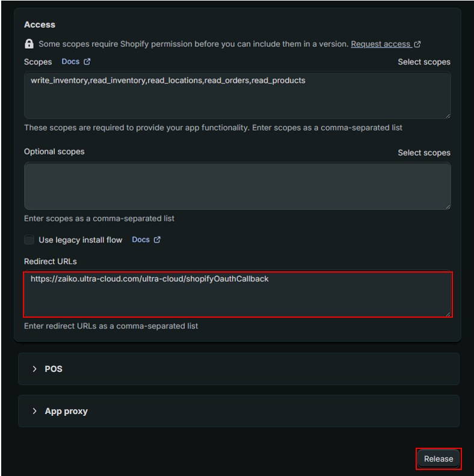The image size is (474, 476).
Task: Focus the Redirect URLs text area
Action: [237, 295]
